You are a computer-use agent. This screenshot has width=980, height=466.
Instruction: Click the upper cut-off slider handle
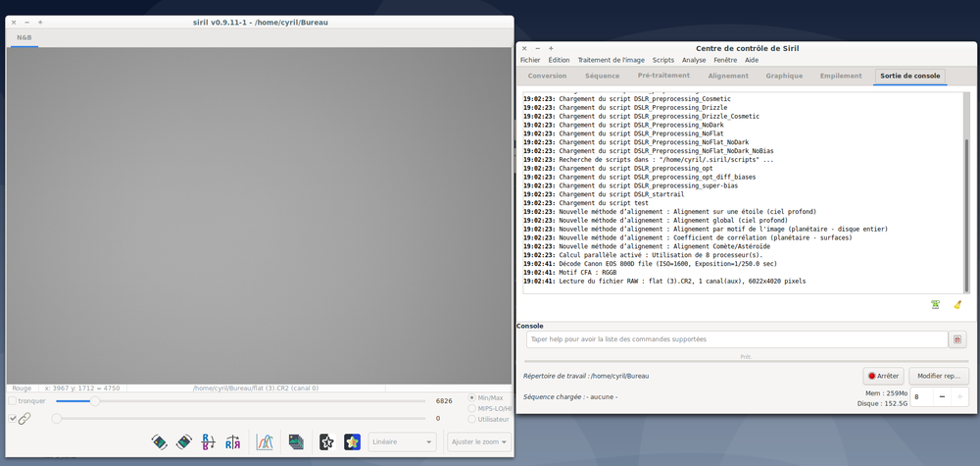(94, 401)
